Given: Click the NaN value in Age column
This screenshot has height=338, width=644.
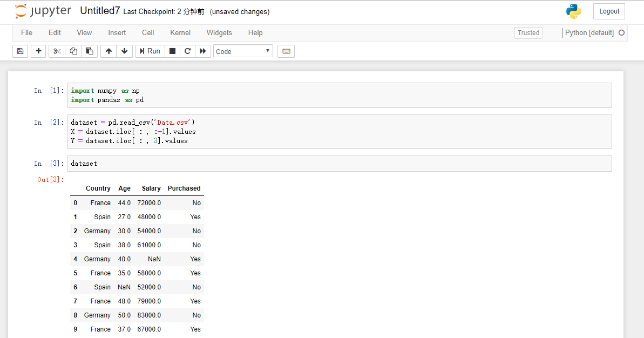Looking at the screenshot, I should [x=124, y=287].
